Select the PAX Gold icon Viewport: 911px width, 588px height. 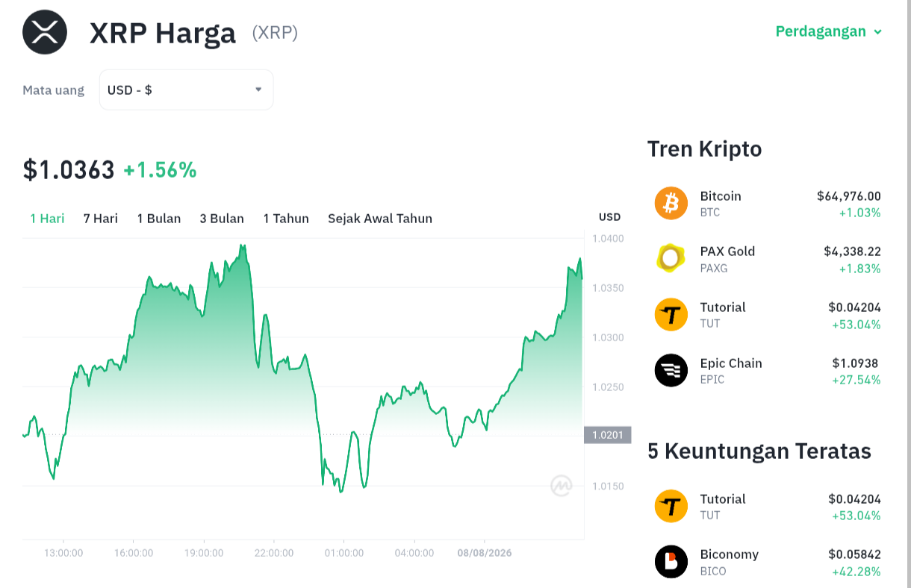click(671, 258)
